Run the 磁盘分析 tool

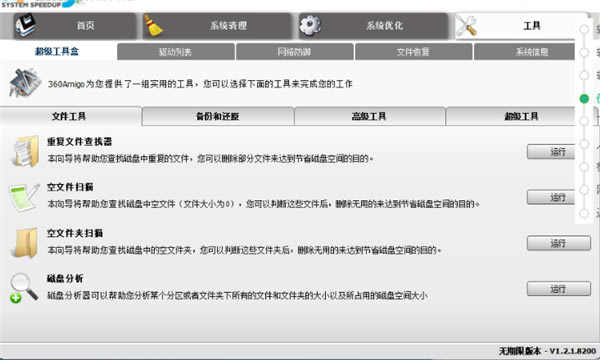(x=559, y=289)
